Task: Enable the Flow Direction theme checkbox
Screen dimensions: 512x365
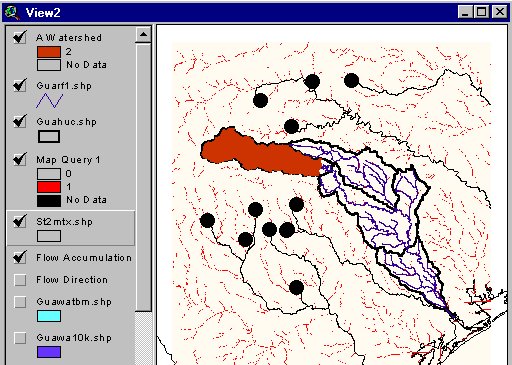Action: (20, 280)
